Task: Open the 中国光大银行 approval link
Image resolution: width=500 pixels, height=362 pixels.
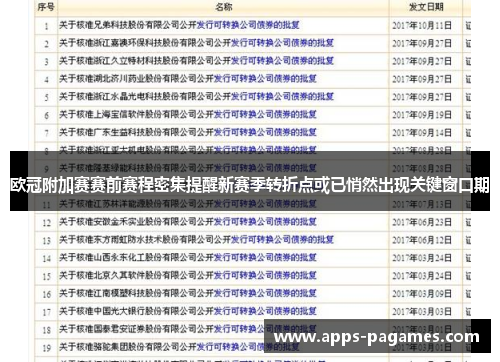Action: (188, 311)
